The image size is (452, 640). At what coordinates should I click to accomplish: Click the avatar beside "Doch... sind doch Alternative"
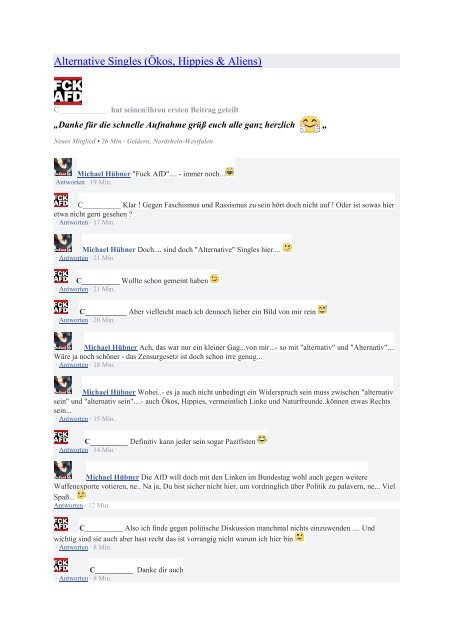63,243
